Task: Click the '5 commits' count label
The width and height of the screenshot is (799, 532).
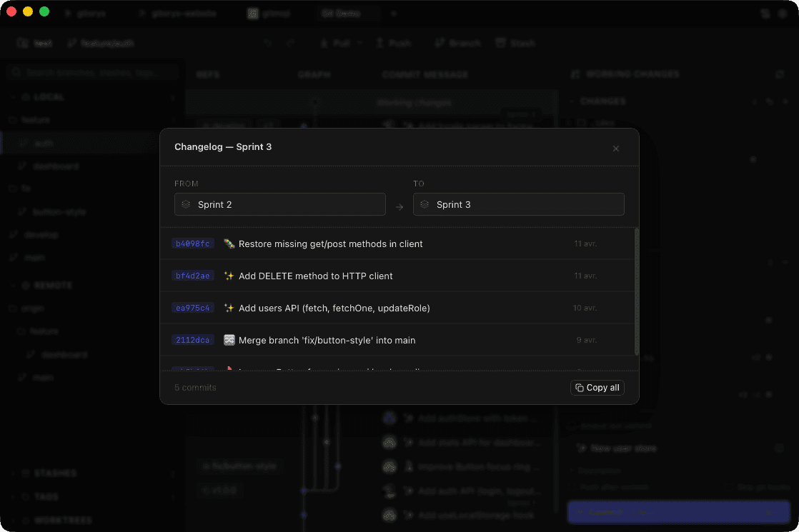Action: point(195,388)
